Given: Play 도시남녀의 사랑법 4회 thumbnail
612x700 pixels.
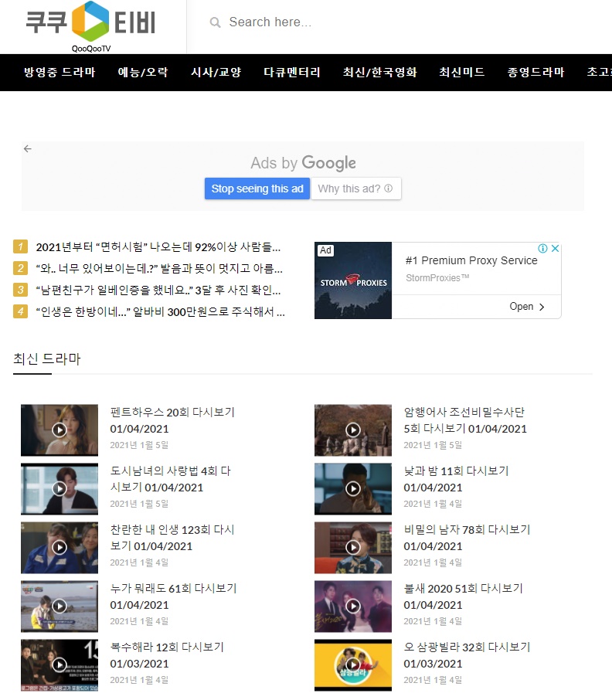Looking at the screenshot, I should 59,489.
